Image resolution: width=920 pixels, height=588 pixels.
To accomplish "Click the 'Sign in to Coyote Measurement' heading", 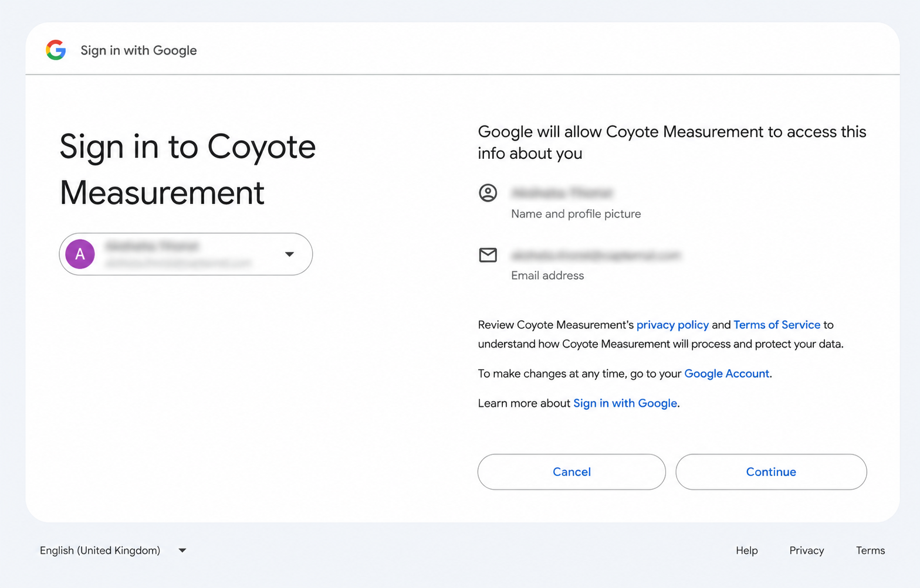I will click(188, 169).
